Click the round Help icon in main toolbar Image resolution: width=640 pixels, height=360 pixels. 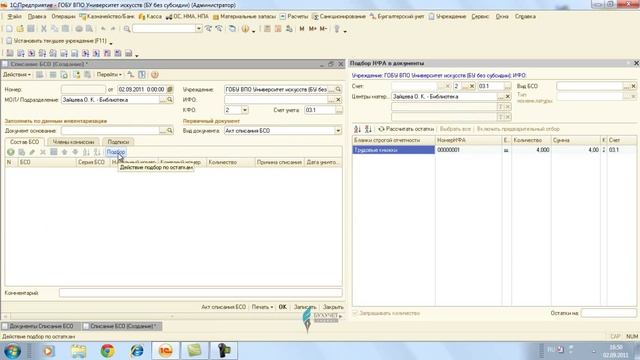[x=245, y=29]
